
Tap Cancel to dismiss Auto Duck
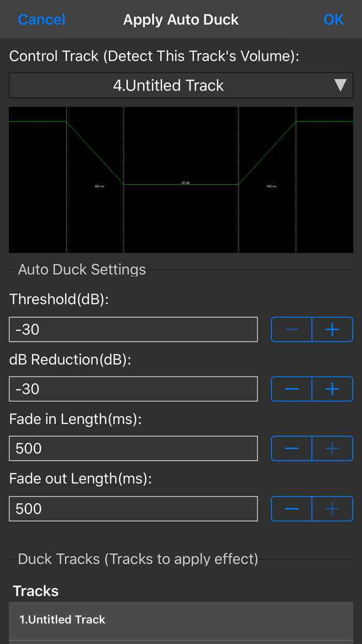[41, 20]
